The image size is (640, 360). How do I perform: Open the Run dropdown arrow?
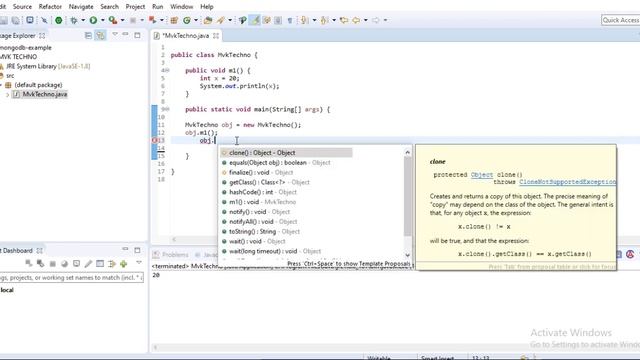[x=102, y=20]
